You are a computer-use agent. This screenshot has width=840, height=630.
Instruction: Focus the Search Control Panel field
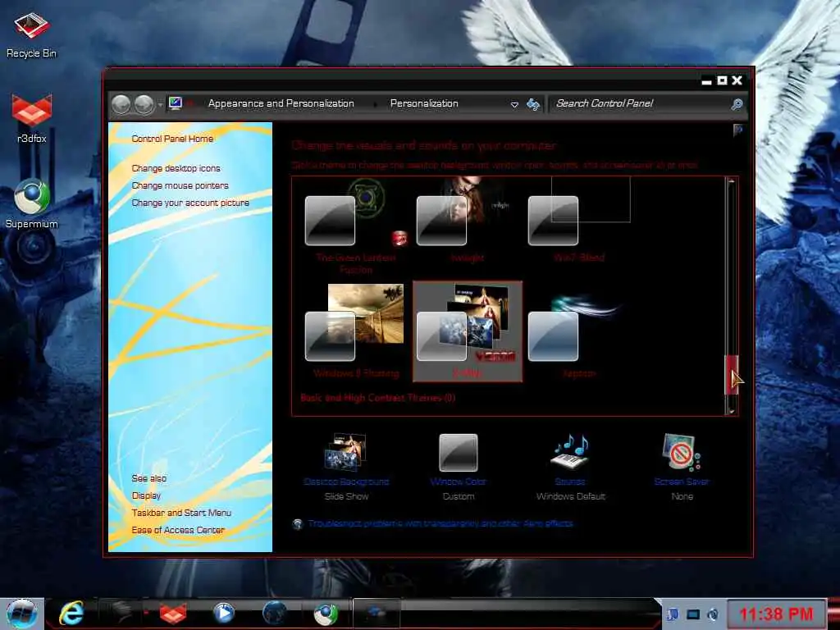(640, 103)
